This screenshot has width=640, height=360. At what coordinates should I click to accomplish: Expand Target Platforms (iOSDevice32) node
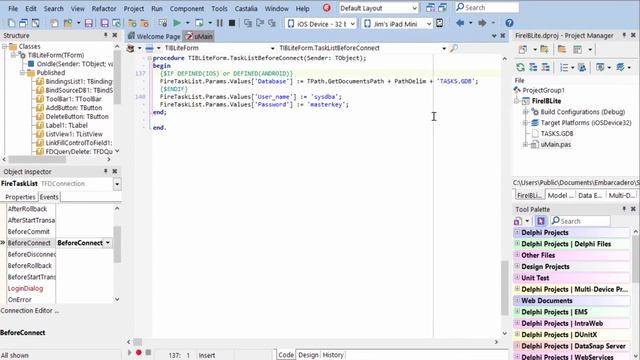coord(526,122)
